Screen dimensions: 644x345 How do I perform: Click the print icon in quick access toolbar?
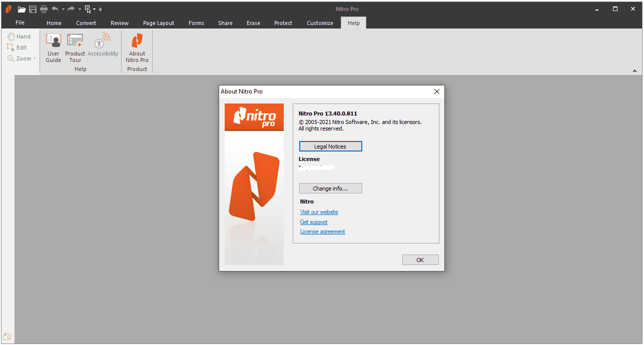pyautogui.click(x=44, y=9)
